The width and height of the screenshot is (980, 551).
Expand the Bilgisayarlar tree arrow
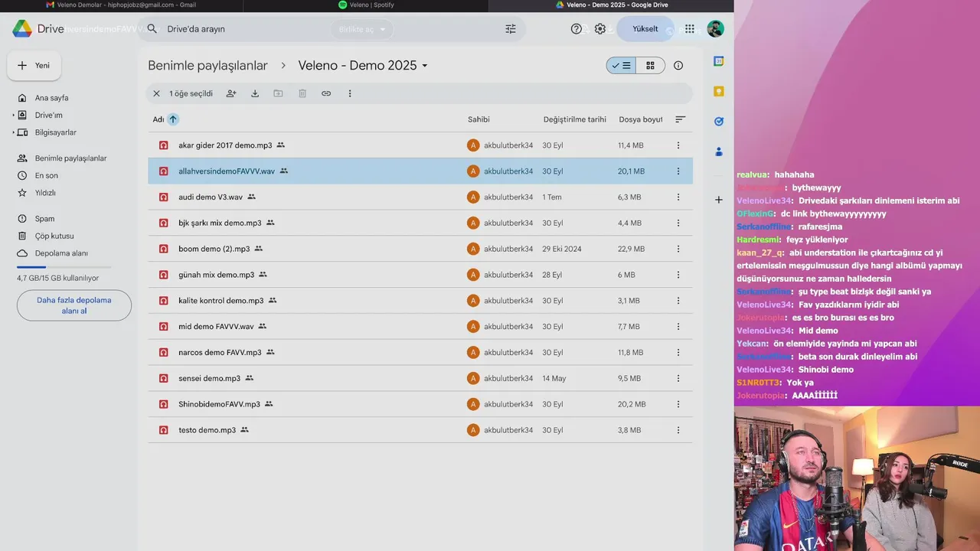pyautogui.click(x=13, y=132)
